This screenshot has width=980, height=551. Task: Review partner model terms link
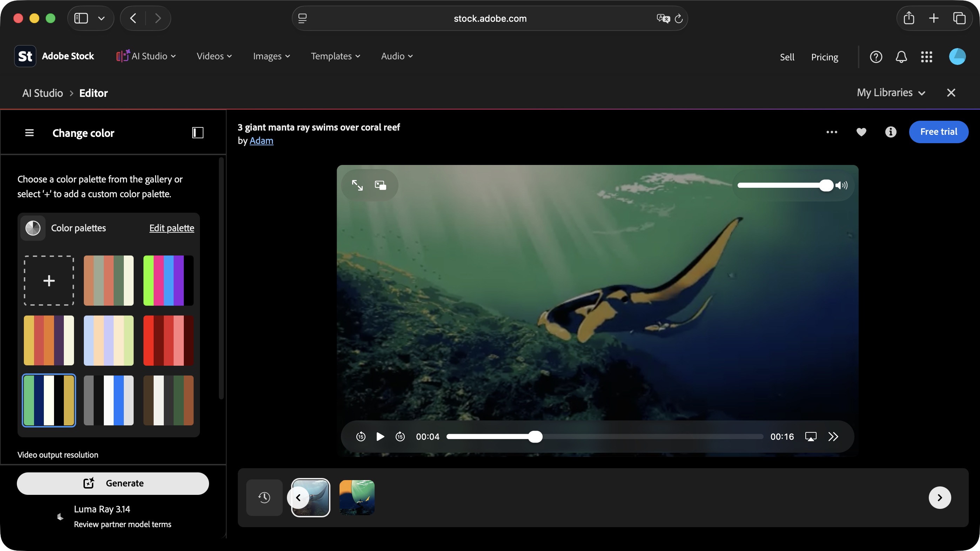pyautogui.click(x=122, y=524)
